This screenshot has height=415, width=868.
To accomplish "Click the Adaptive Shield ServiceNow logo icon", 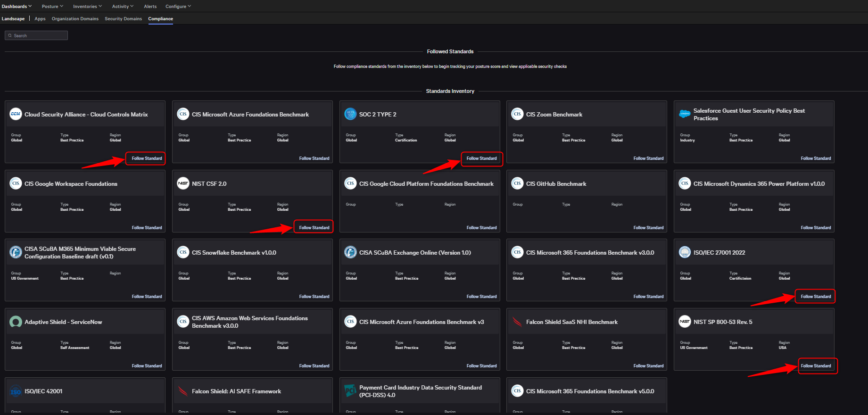I will click(16, 322).
